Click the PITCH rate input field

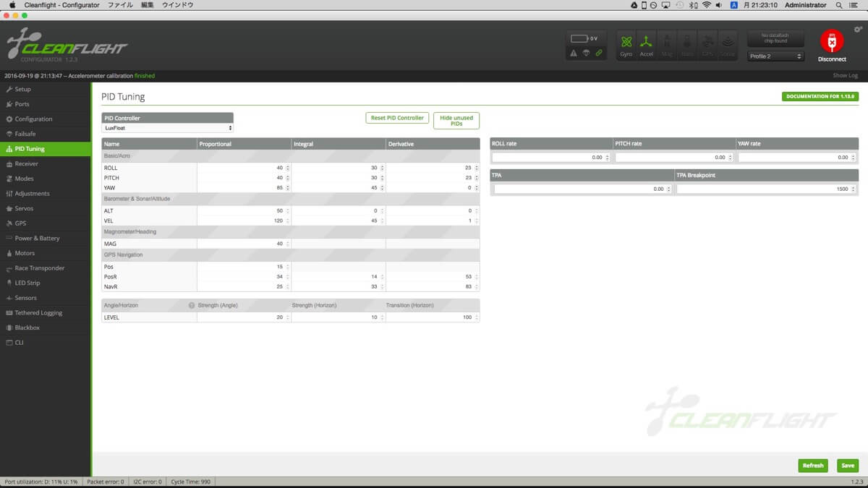674,157
